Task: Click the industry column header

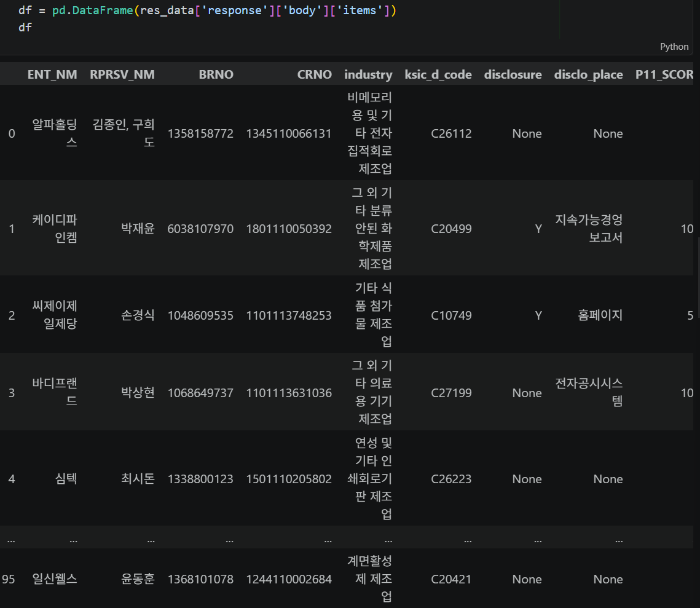Action: 368,74
